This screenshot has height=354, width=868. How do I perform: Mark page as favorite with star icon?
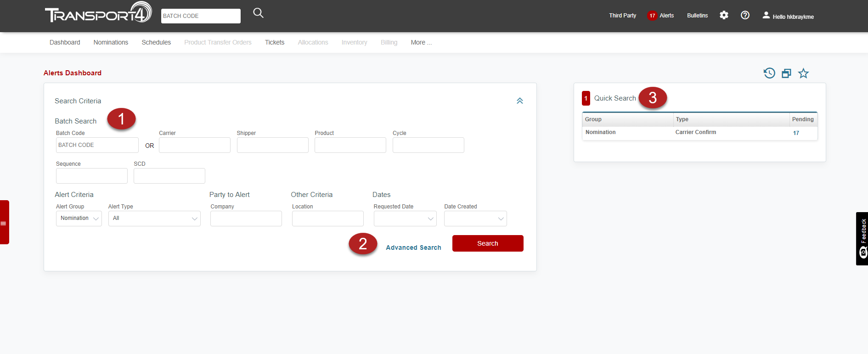click(x=803, y=73)
